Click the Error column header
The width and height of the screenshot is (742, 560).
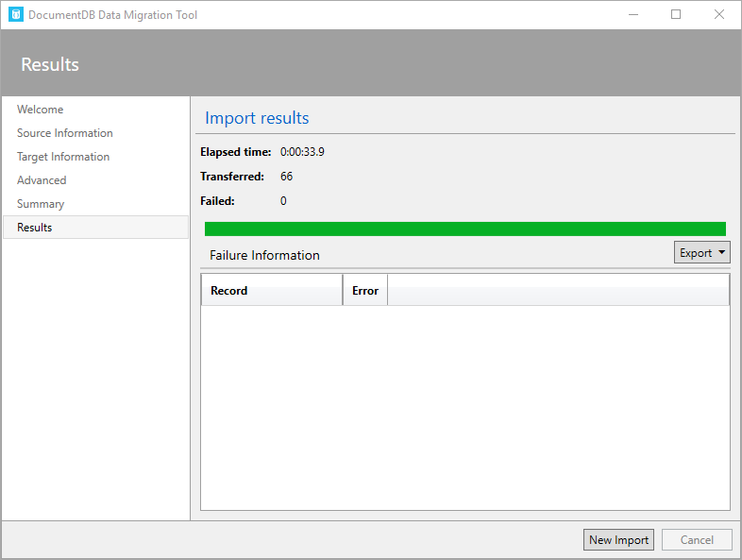(x=365, y=290)
